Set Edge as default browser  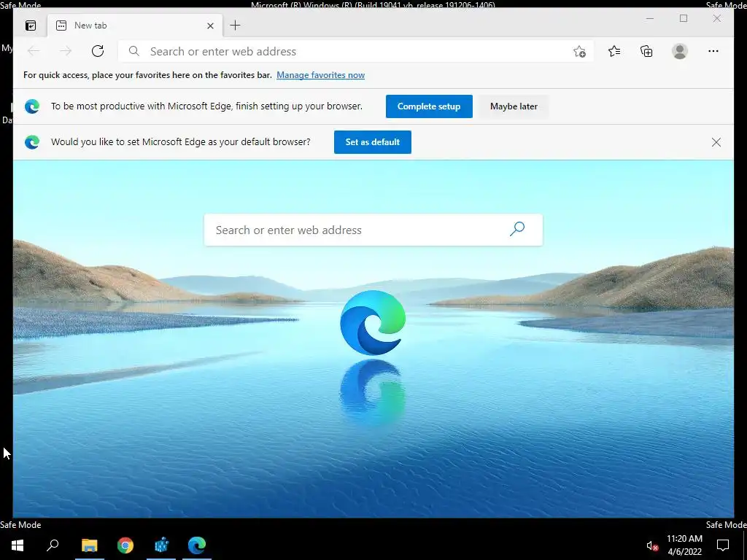(373, 142)
